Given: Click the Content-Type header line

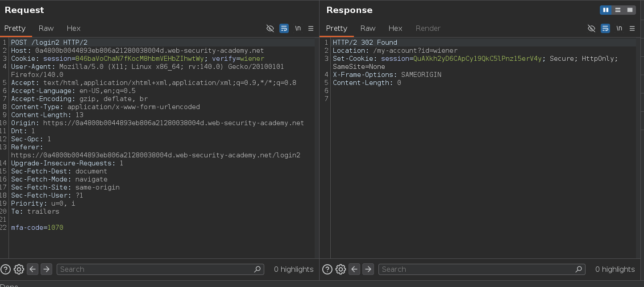Looking at the screenshot, I should 105,107.
